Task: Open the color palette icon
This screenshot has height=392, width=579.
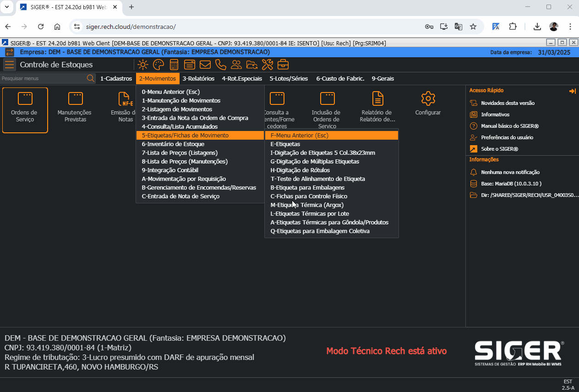Action: (158, 65)
